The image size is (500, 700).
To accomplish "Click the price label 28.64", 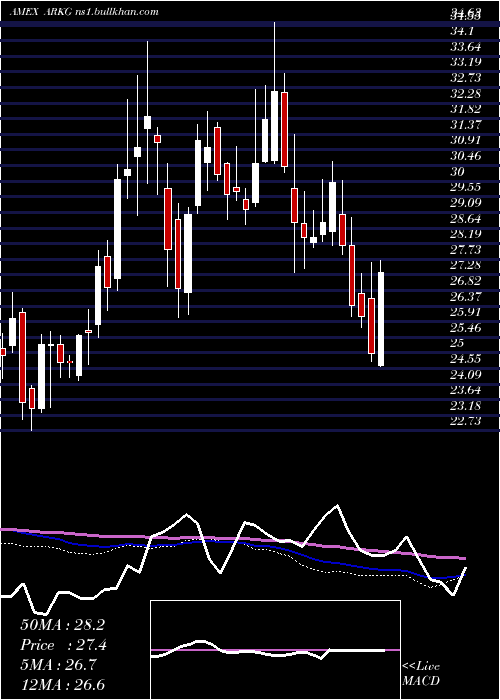I will point(467,218).
